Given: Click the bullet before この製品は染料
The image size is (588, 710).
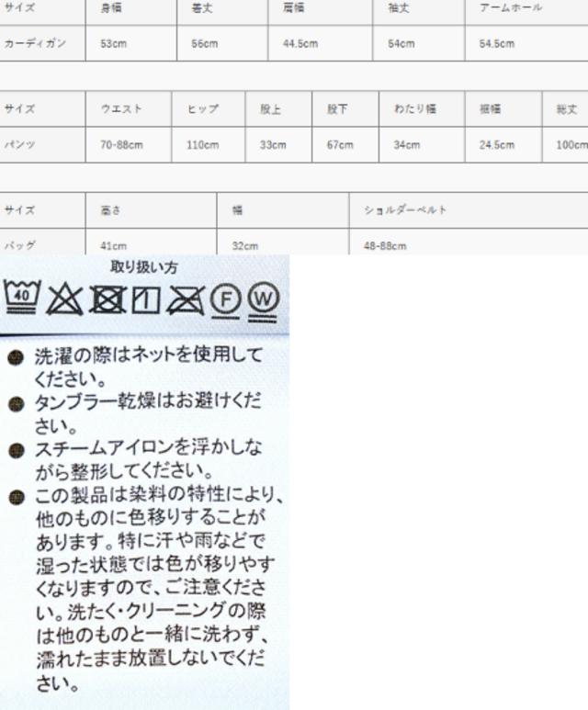Looking at the screenshot, I should (x=16, y=499).
